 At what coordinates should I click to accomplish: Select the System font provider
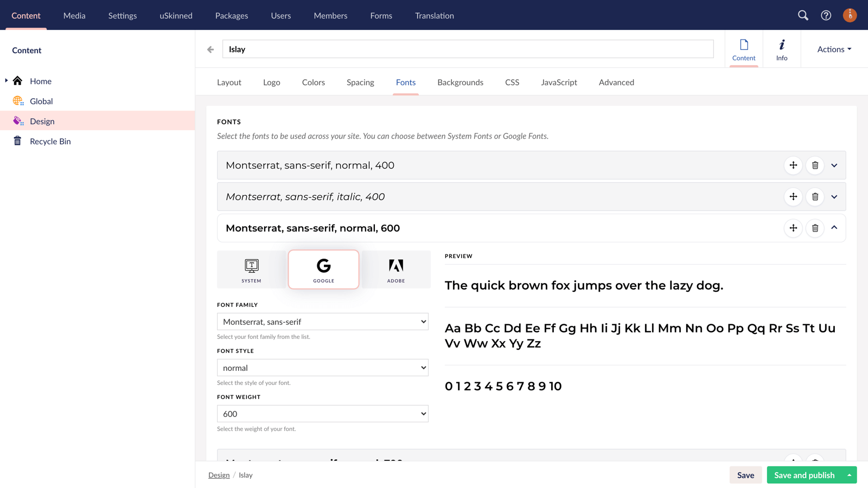(251, 269)
